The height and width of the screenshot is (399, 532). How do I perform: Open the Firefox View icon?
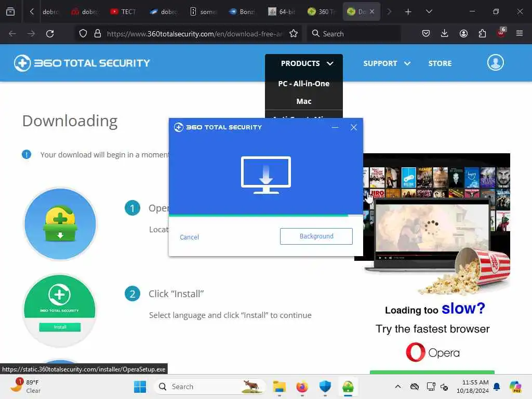click(10, 11)
